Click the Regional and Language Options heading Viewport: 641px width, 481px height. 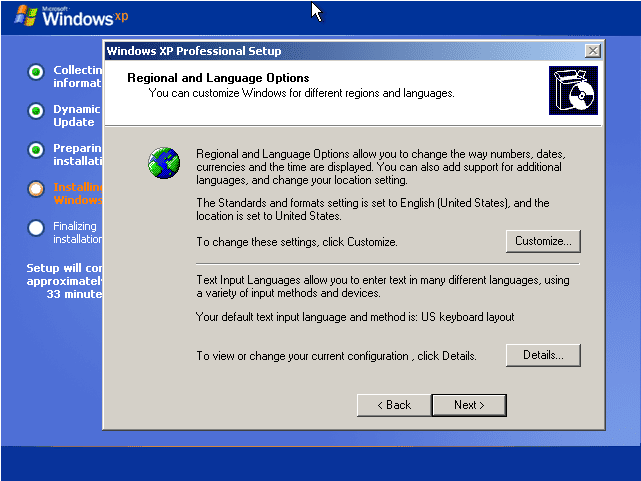218,78
